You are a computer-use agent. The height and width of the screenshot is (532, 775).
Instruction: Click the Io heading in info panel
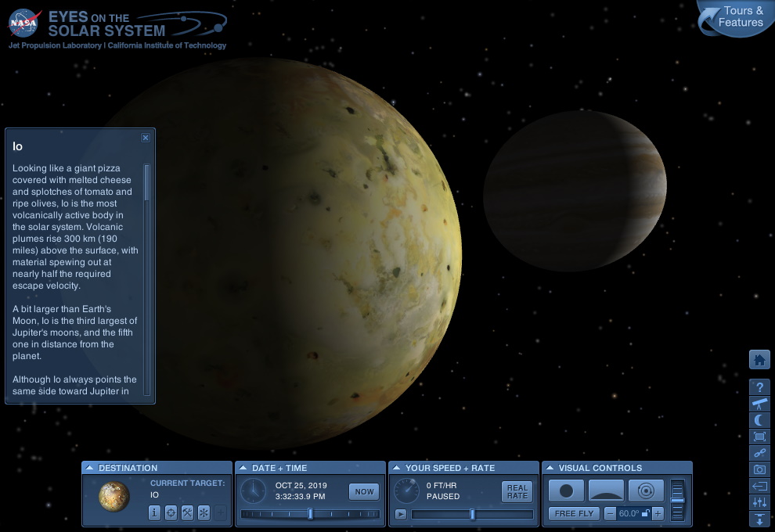(x=17, y=146)
